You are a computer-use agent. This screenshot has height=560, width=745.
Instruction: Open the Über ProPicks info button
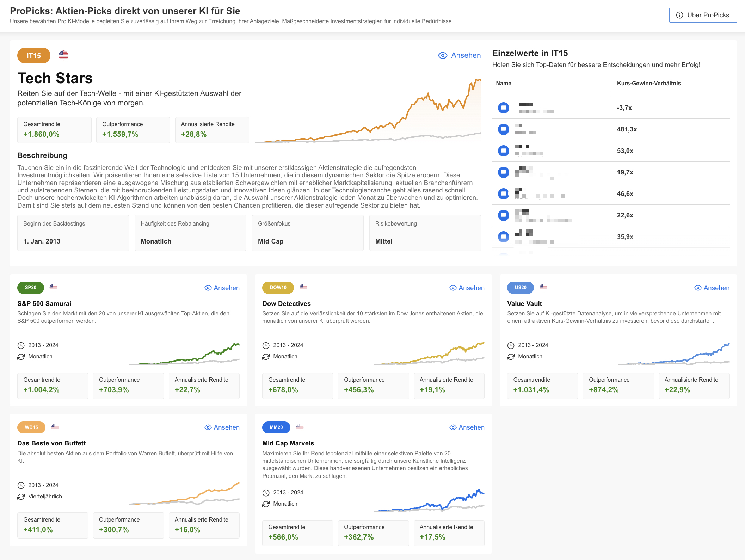coord(703,15)
